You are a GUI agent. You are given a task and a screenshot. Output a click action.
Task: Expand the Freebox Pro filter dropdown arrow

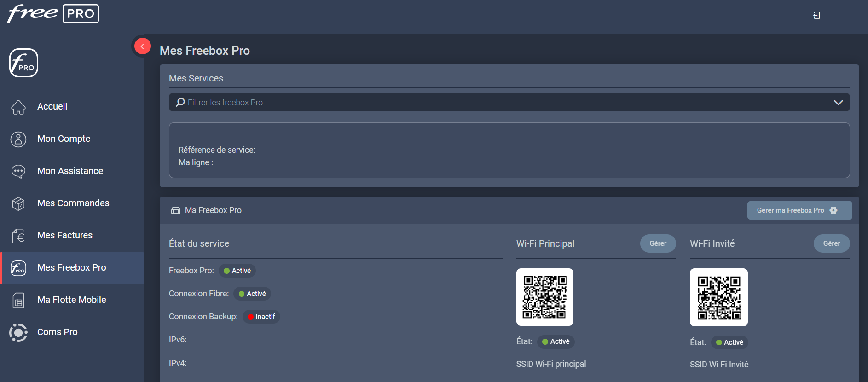838,102
